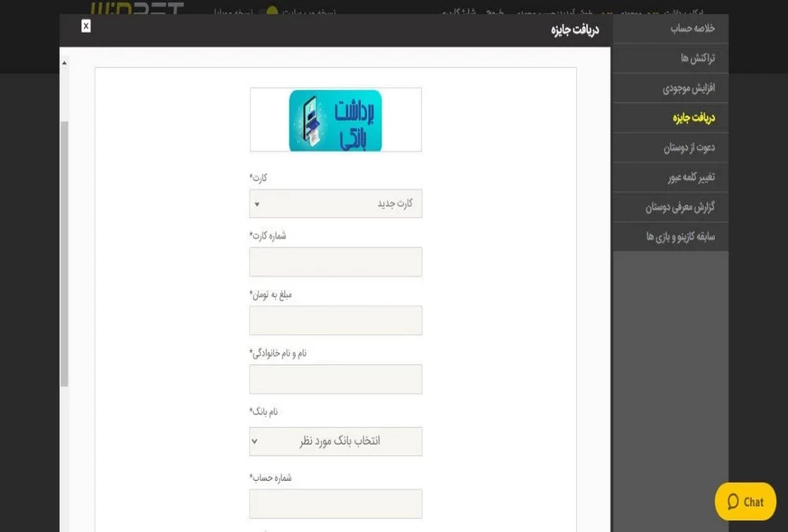Open افزایش موجودی in the sidebar
Screen dimensions: 788x532
671,88
